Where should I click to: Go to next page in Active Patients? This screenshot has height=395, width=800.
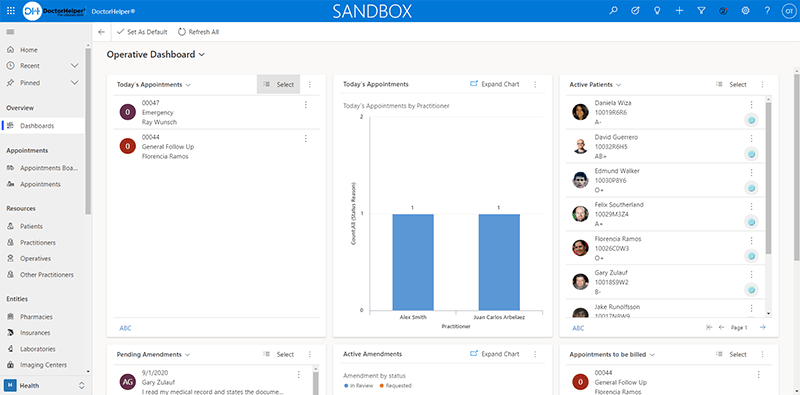click(x=762, y=328)
